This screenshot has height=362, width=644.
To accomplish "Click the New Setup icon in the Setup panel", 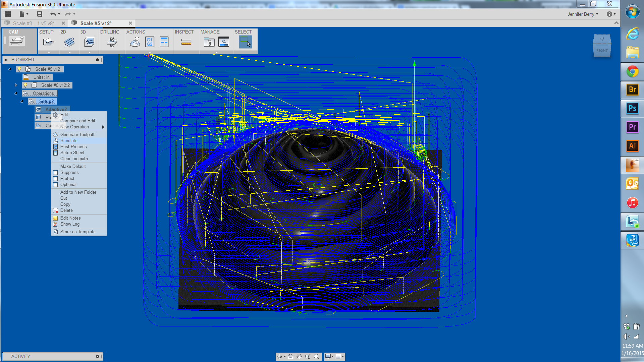I will pos(48,42).
